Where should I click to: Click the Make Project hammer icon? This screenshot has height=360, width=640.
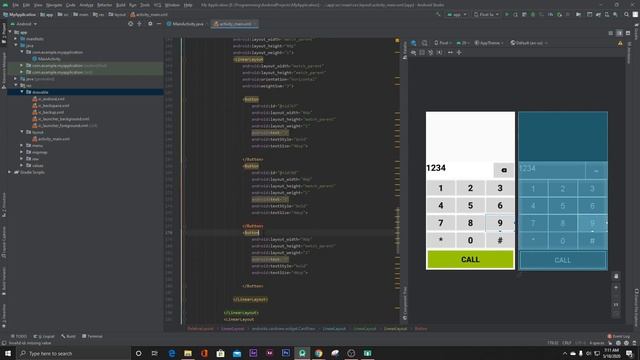point(438,14)
